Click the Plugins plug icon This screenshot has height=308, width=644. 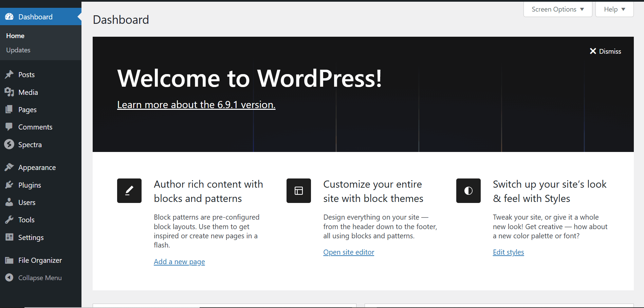[x=9, y=185]
